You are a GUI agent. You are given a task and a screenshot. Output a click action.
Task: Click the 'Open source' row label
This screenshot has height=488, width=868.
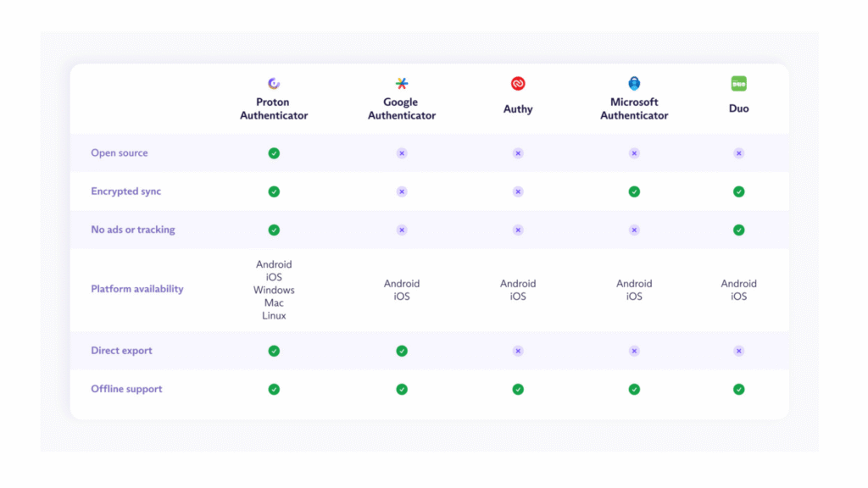(120, 152)
